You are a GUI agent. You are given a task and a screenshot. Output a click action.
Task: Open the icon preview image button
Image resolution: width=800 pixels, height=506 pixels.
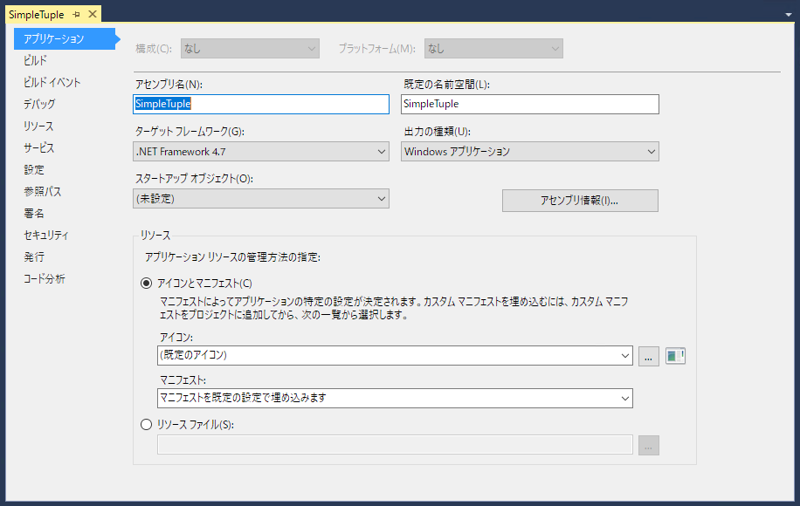point(675,356)
